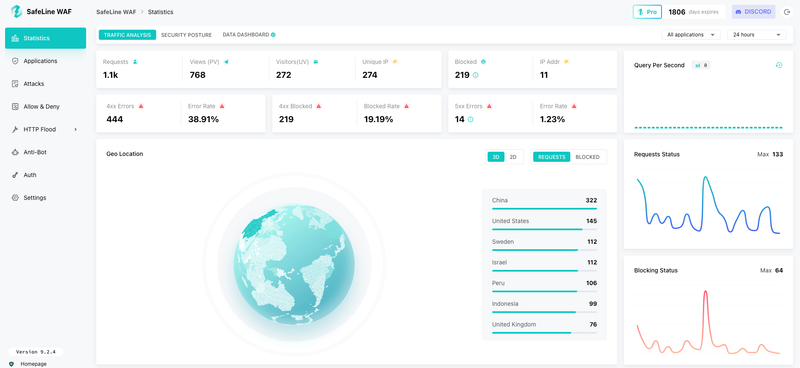This screenshot has width=800, height=368.
Task: Click the Query Per Second history icon
Action: coord(779,65)
